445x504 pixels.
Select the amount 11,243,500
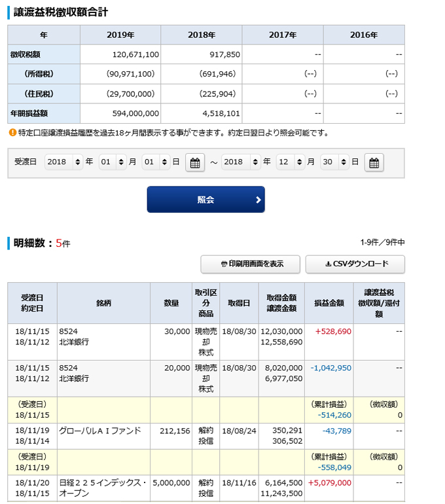[281, 494]
